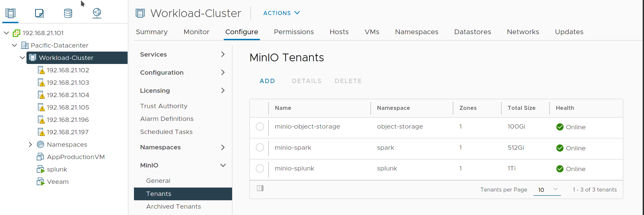Open the Hosts and Clusters inventory view icon
Image resolution: width=644 pixels, height=215 pixels.
(10, 13)
